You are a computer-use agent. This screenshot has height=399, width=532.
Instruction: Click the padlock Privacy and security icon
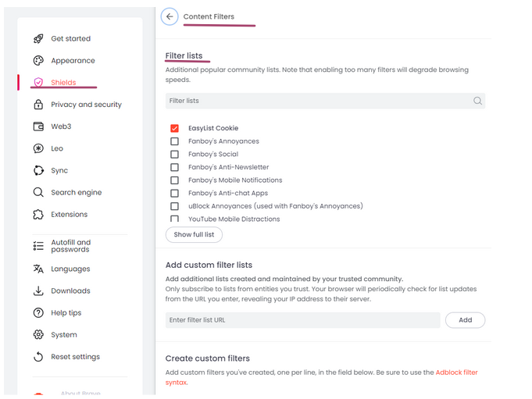coord(38,105)
